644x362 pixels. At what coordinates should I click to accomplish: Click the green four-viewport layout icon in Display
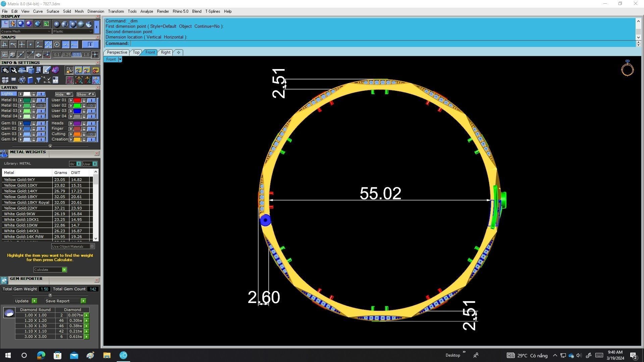tap(46, 24)
